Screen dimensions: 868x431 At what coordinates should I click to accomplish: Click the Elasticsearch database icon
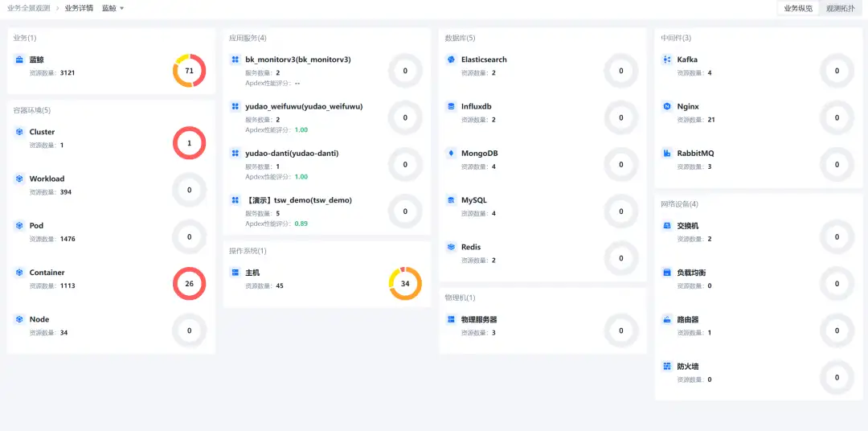pos(451,60)
